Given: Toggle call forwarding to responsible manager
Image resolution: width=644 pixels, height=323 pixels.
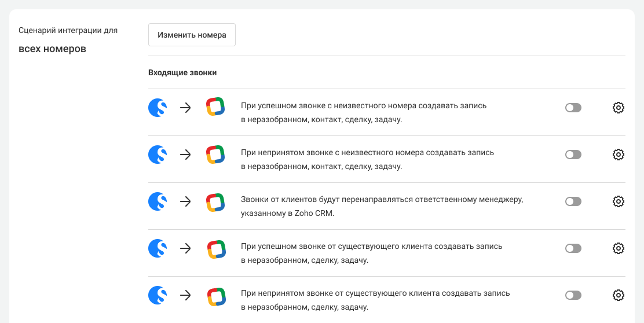Looking at the screenshot, I should click(x=573, y=201).
